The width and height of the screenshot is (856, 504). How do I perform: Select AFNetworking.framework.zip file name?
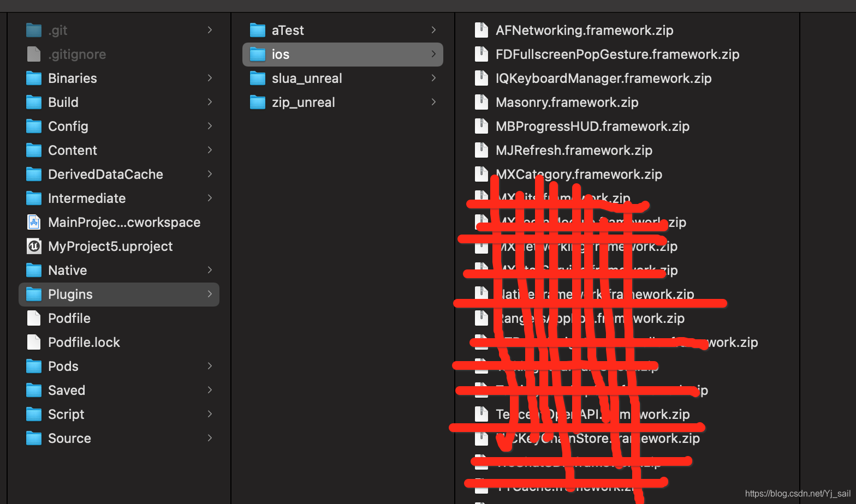(584, 31)
